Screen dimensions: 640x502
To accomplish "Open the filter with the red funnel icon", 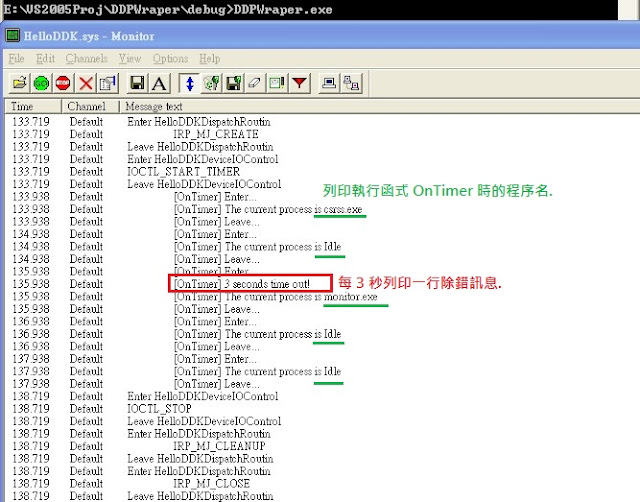I will [x=299, y=83].
